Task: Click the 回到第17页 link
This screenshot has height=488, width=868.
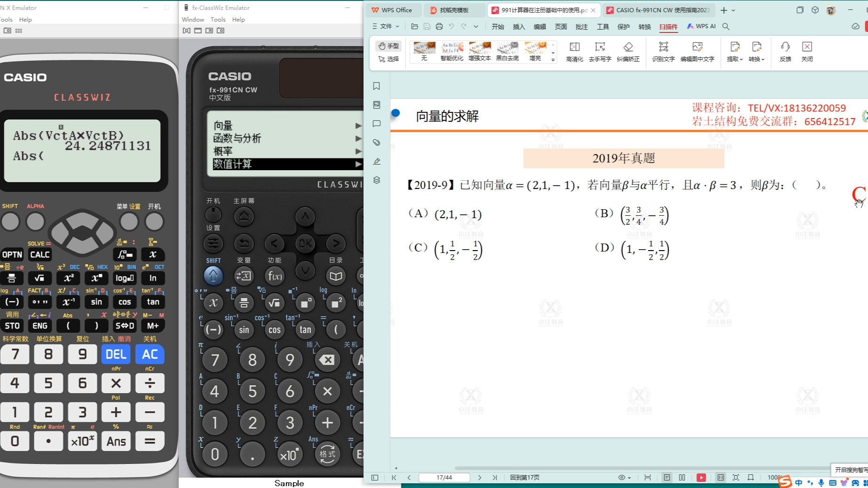Action: [x=525, y=477]
